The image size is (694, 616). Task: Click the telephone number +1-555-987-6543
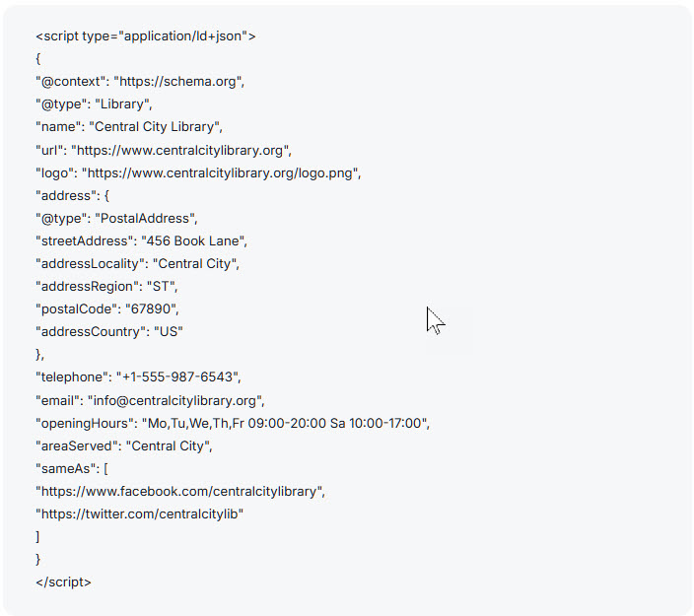pyautogui.click(x=178, y=376)
